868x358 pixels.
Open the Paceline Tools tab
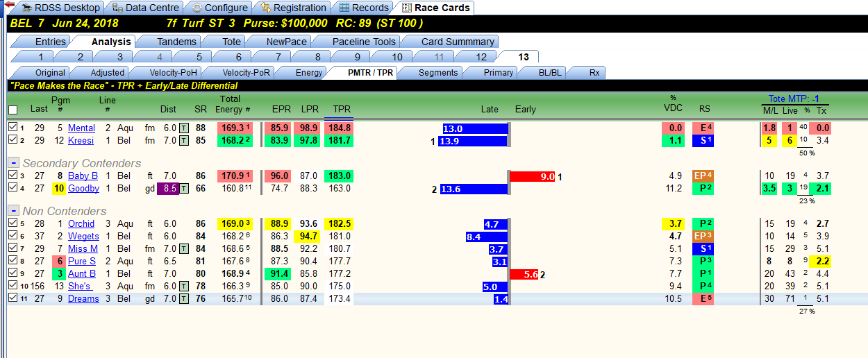(x=364, y=42)
